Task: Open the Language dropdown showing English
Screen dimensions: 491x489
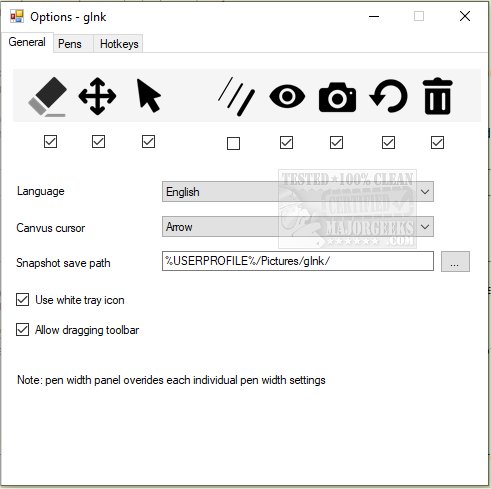Action: [298, 192]
